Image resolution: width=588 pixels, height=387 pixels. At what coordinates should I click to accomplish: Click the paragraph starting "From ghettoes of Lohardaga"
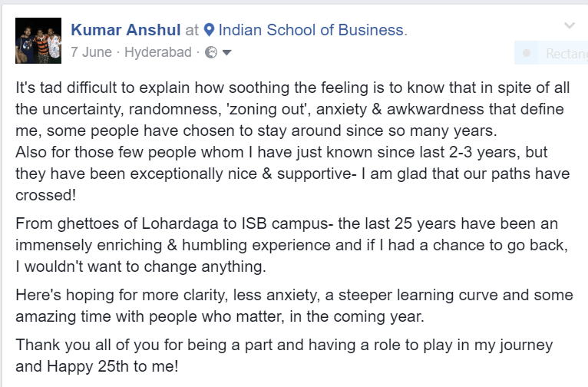click(x=293, y=246)
